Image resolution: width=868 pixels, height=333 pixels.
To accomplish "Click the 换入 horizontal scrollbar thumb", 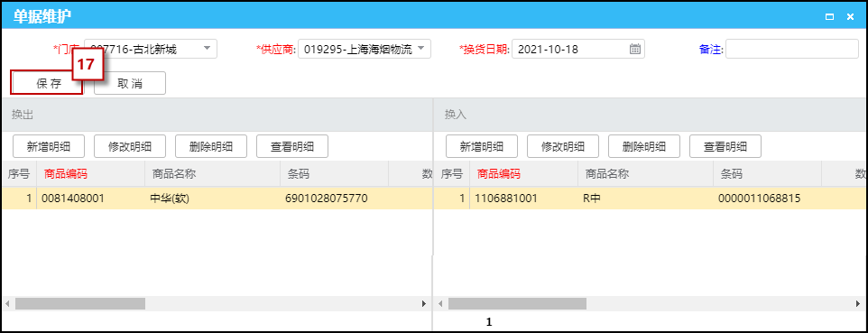I will click(x=517, y=303).
